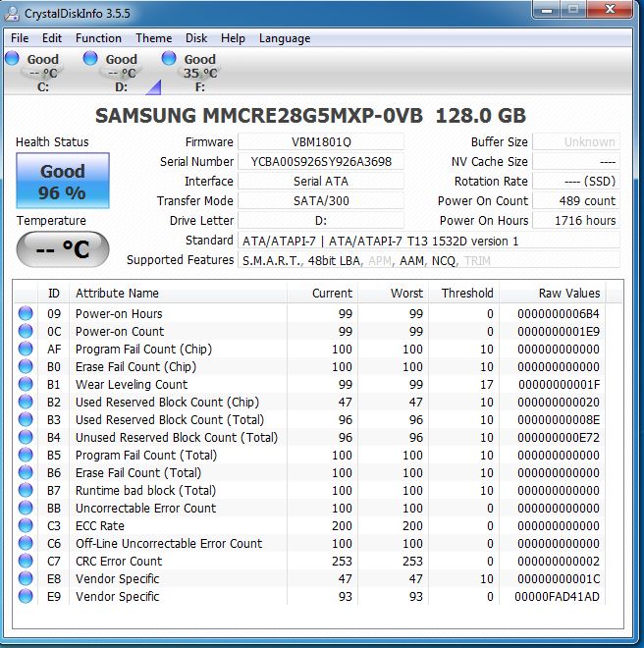Image resolution: width=644 pixels, height=648 pixels.
Task: Click status orb for Used Reserved Block Count (Total)
Action: coord(26,419)
